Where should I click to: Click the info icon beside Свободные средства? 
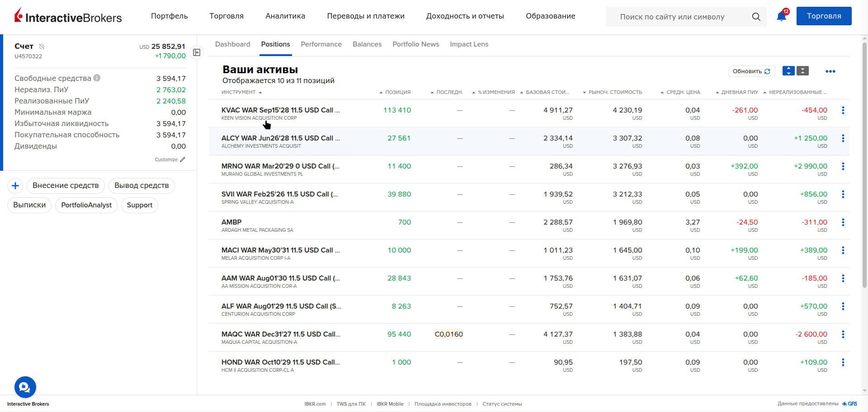click(x=97, y=78)
